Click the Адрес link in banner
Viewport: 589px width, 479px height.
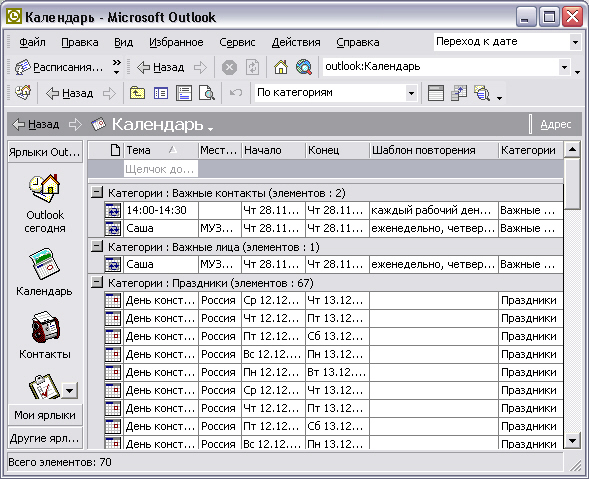[556, 124]
